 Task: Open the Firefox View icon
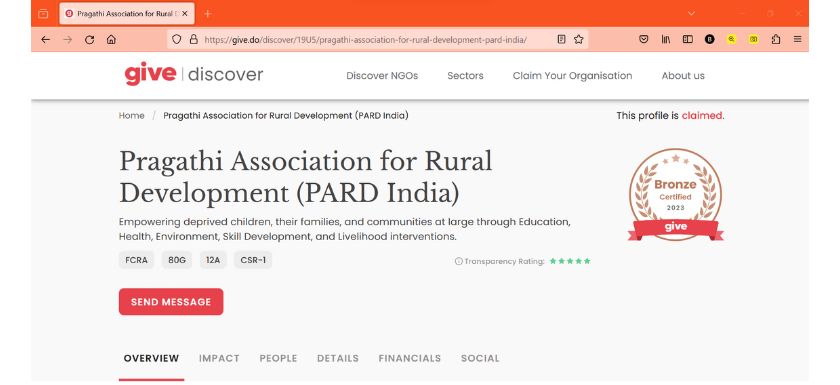[x=43, y=13]
